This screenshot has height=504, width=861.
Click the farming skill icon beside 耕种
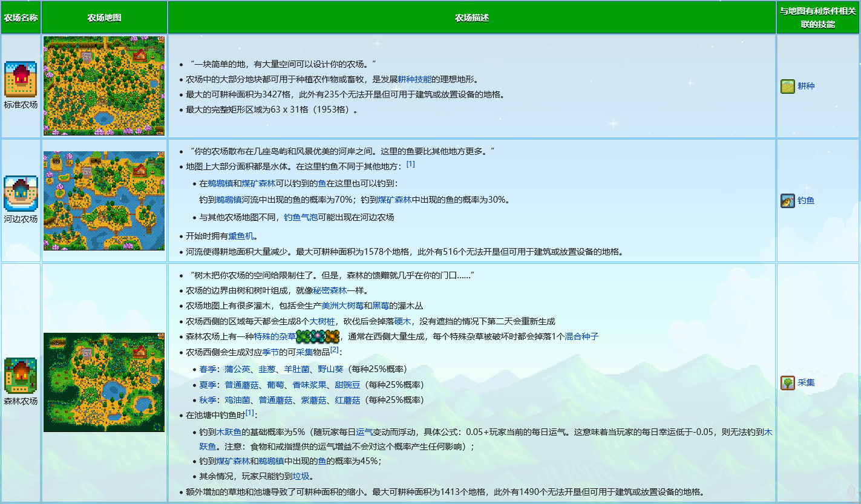tap(787, 87)
